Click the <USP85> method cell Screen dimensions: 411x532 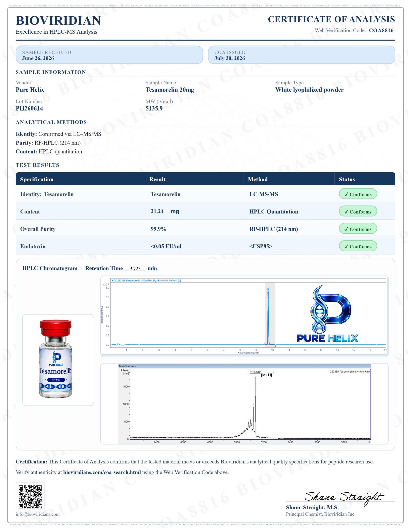(261, 246)
